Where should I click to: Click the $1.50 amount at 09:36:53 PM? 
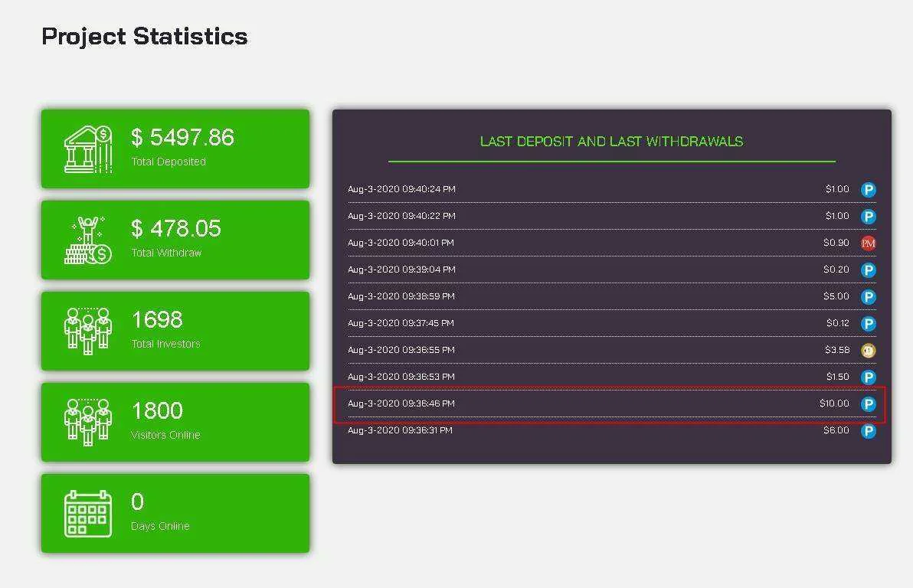837,377
